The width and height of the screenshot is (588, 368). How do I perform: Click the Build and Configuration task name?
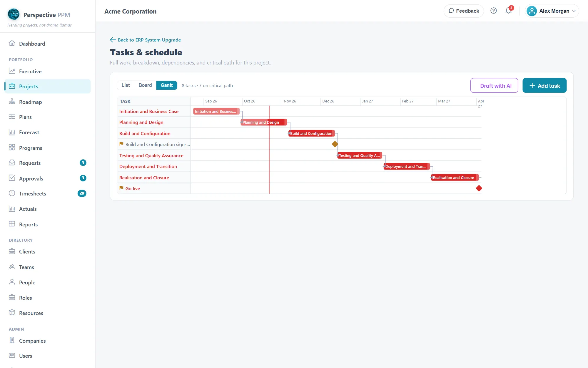click(x=145, y=134)
